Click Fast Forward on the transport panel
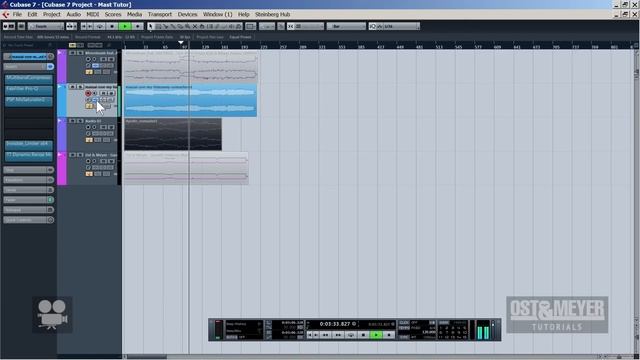Screen dimensions: 640x360 (x=338, y=335)
